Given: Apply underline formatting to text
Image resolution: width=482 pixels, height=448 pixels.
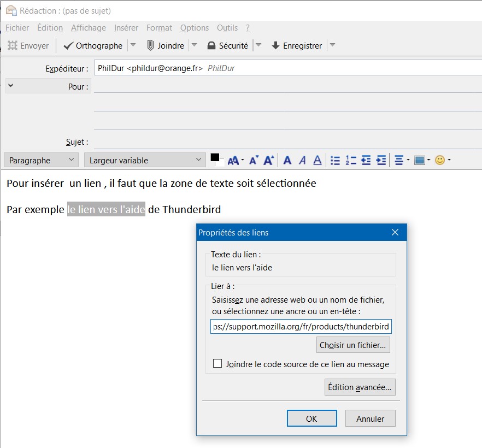Looking at the screenshot, I should pyautogui.click(x=318, y=161).
